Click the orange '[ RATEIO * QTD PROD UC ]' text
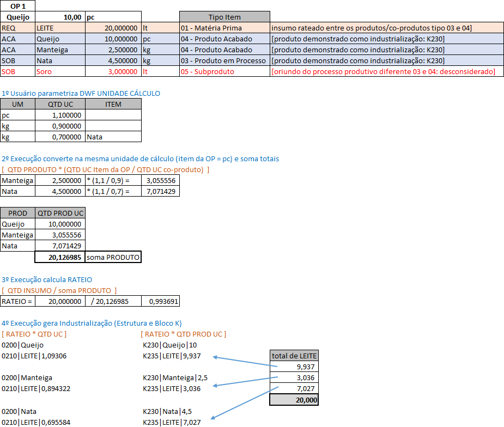This screenshot has height=427, width=504. click(183, 334)
